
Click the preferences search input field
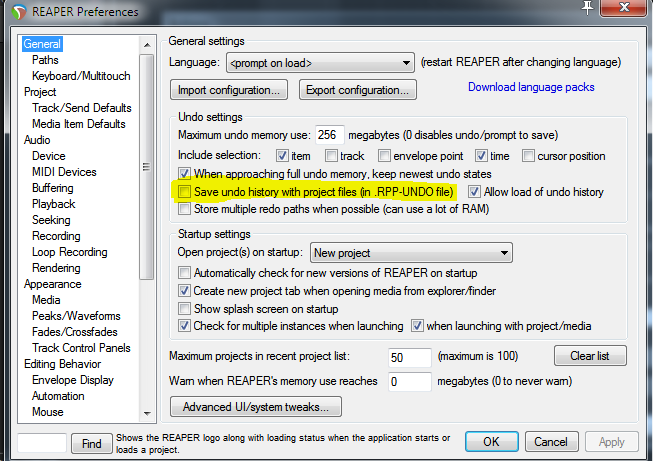[42, 443]
